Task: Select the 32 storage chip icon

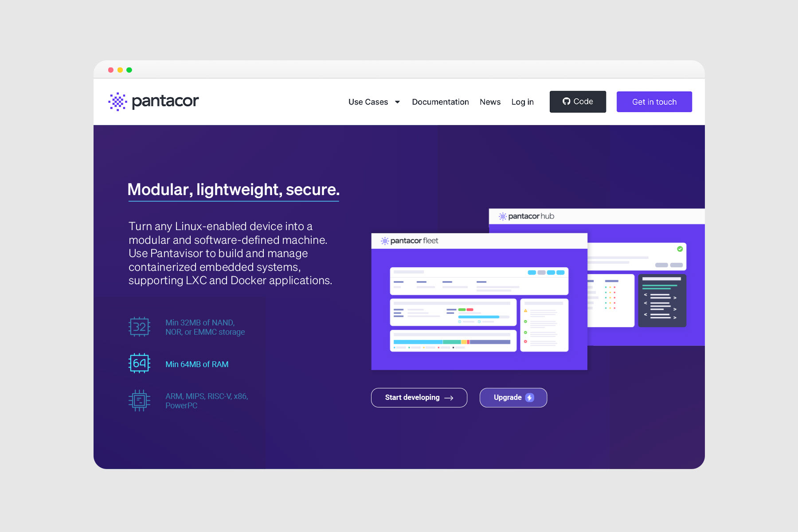Action: pos(139,327)
